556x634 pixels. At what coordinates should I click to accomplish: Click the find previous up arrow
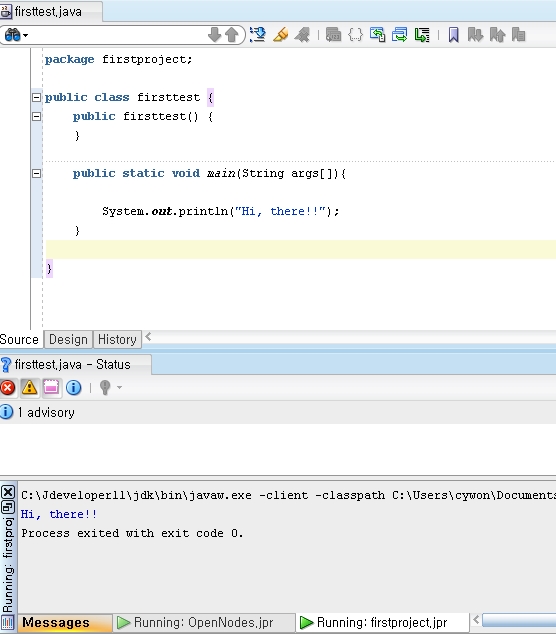[x=232, y=35]
